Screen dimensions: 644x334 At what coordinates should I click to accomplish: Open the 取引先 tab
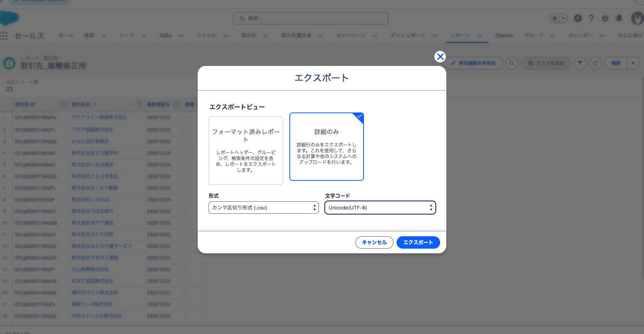tap(249, 35)
